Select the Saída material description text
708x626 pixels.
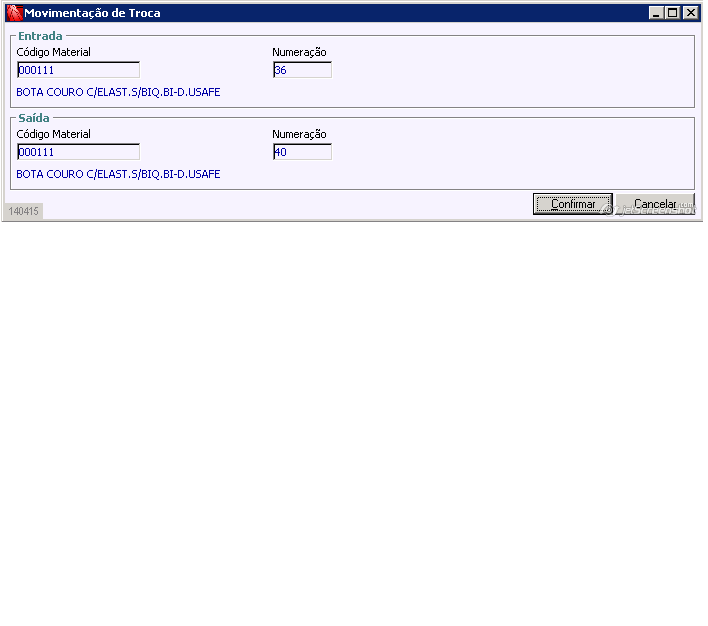tap(118, 174)
